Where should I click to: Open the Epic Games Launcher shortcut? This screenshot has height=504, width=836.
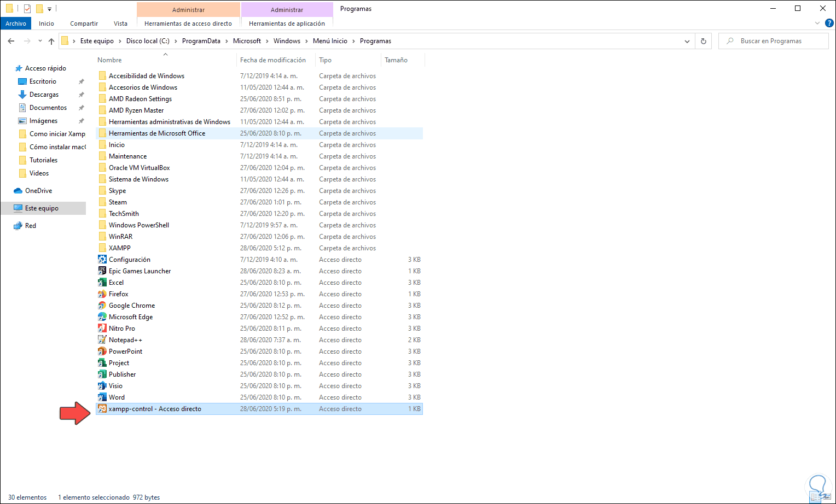tap(139, 271)
